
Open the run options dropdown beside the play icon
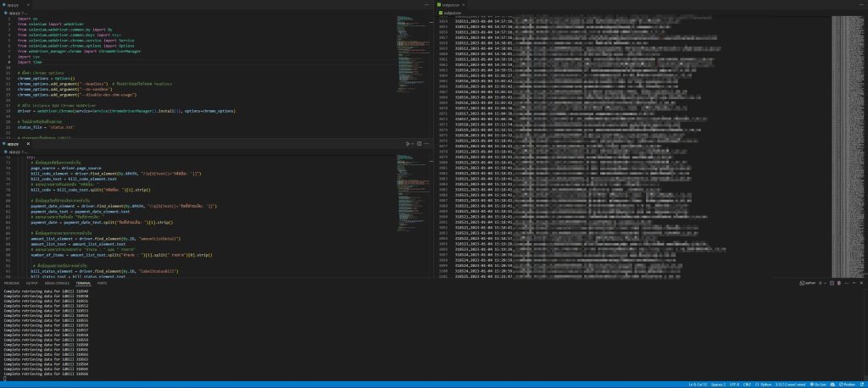[x=414, y=144]
